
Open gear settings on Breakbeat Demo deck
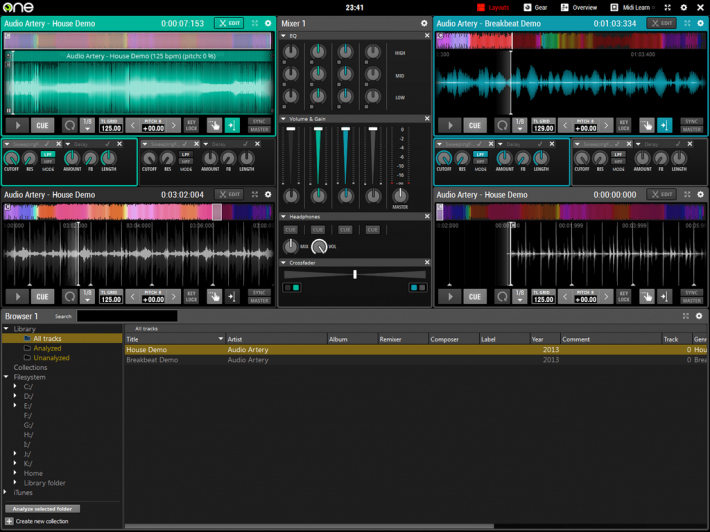[700, 23]
